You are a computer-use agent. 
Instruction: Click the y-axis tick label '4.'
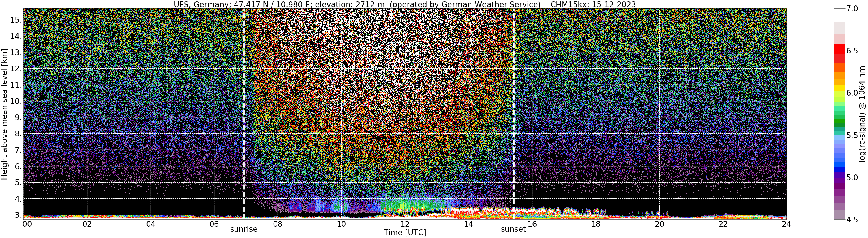[x=18, y=199]
